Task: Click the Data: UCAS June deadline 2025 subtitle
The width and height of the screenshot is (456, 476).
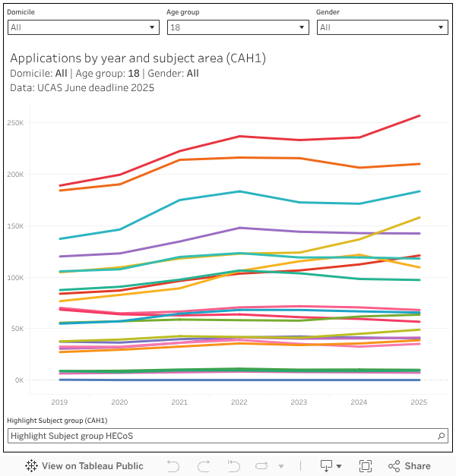Action: point(82,88)
